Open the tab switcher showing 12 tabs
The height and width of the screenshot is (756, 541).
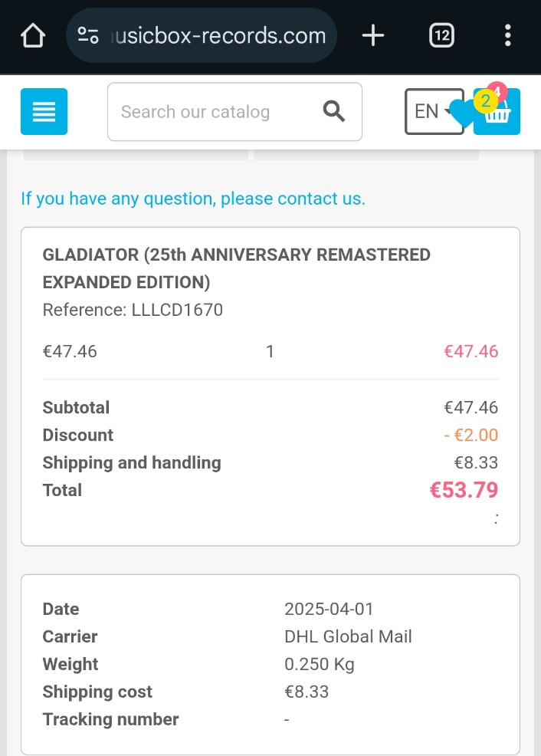click(x=441, y=35)
